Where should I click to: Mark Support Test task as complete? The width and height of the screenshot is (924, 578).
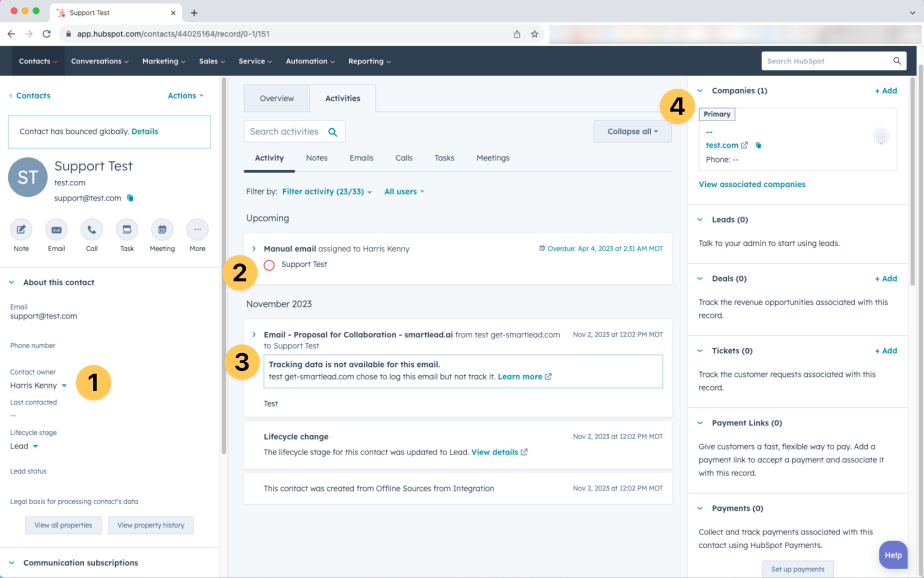[x=269, y=265]
